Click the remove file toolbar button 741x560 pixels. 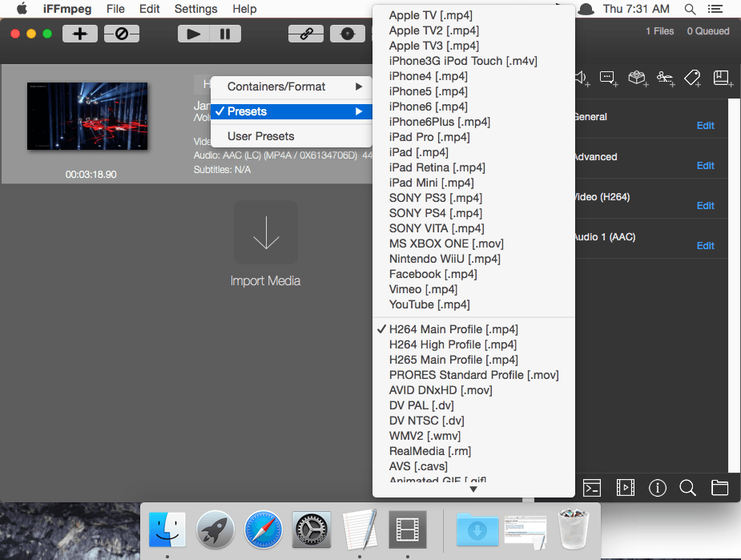(122, 34)
